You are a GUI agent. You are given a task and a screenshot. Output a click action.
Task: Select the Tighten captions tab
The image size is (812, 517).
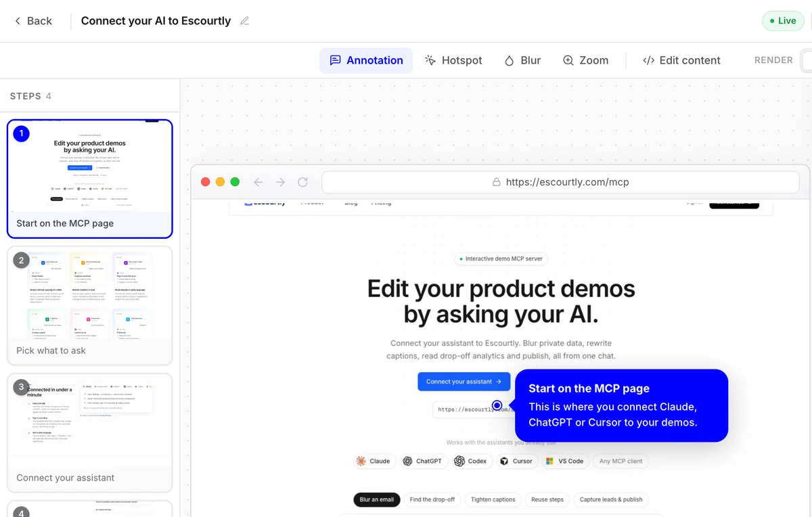pyautogui.click(x=493, y=499)
